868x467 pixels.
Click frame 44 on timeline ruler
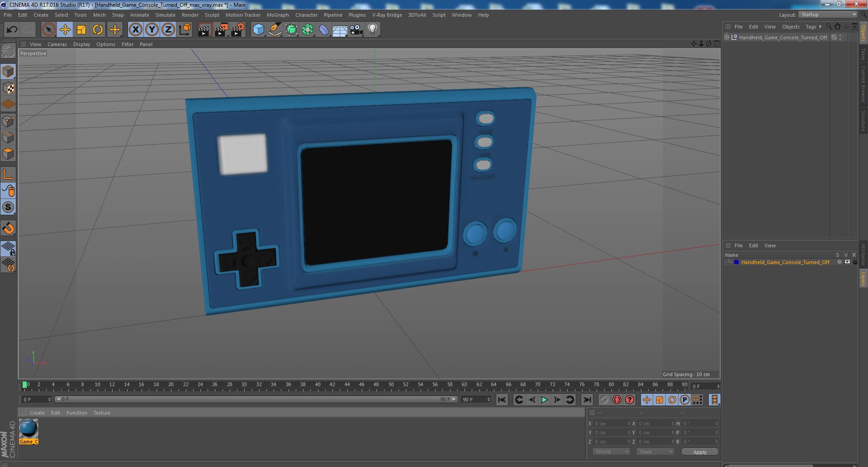point(347,385)
